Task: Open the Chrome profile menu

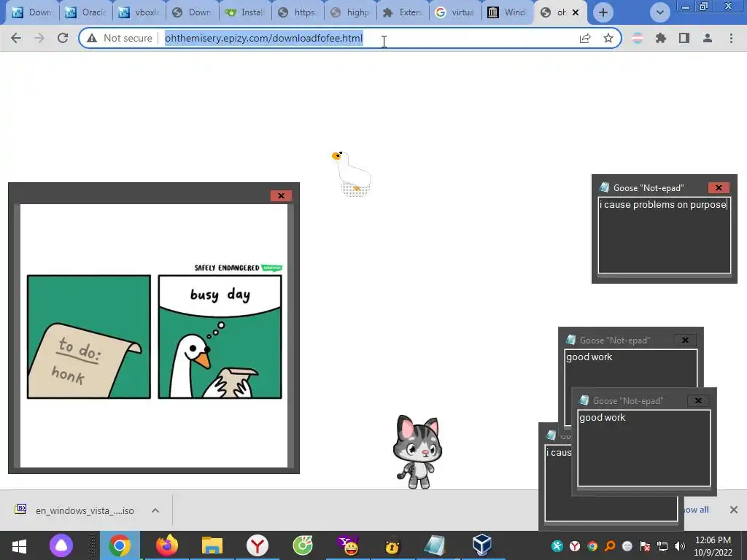Action: (708, 38)
